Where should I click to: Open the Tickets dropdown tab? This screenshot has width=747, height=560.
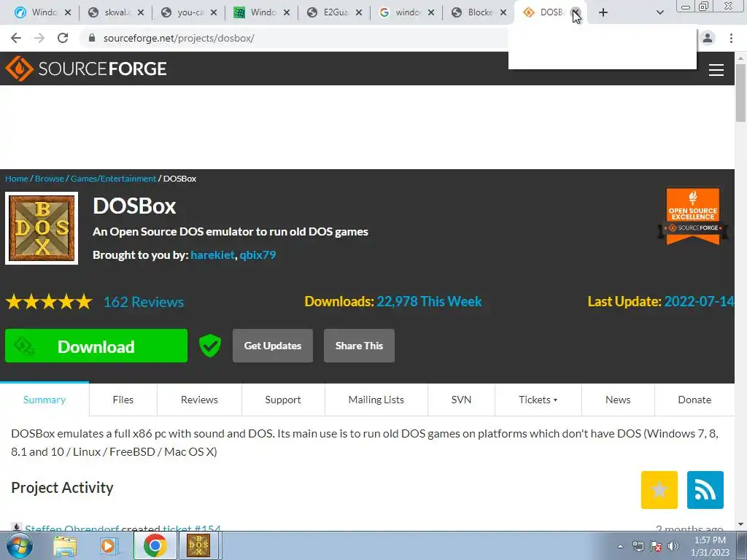[x=538, y=400]
